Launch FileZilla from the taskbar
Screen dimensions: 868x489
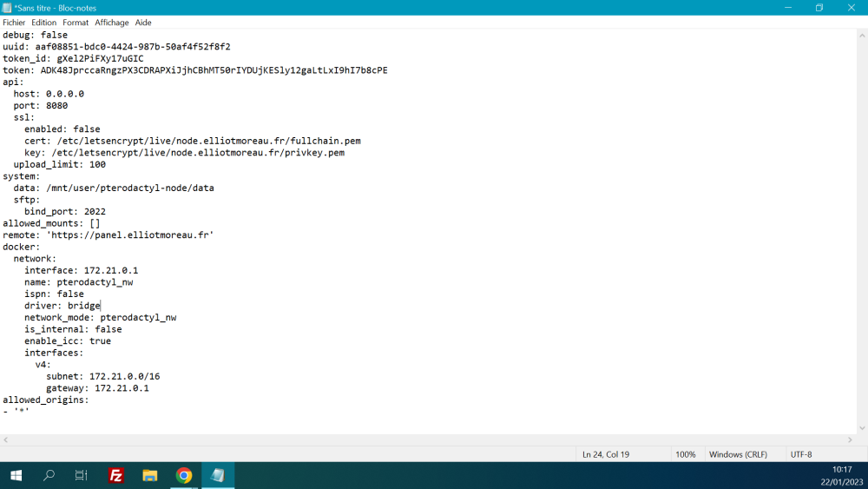click(115, 475)
